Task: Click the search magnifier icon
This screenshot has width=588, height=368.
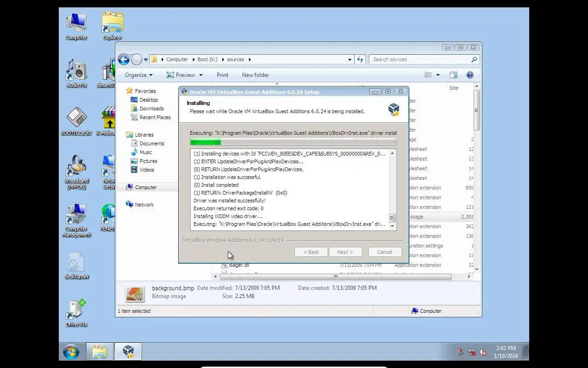Action: (474, 59)
